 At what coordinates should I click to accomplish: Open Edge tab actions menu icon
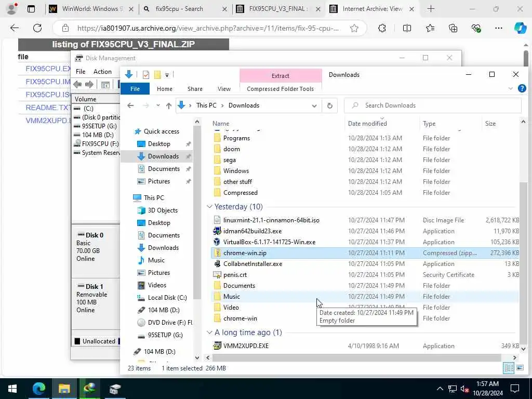(x=31, y=9)
